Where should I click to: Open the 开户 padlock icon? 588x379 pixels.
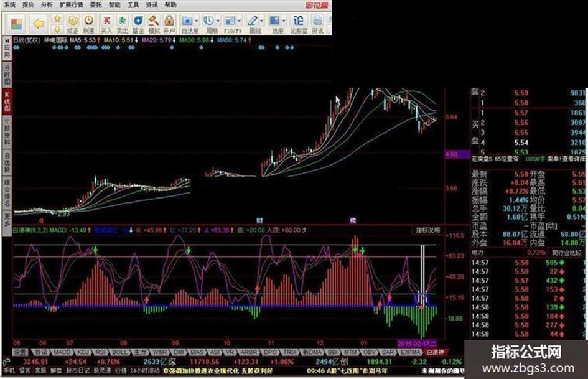pos(169,24)
